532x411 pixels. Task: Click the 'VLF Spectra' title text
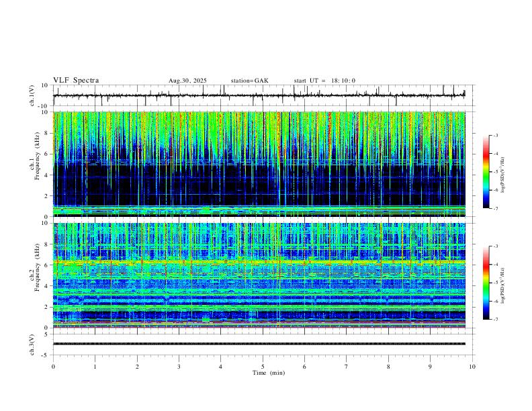[x=76, y=81]
